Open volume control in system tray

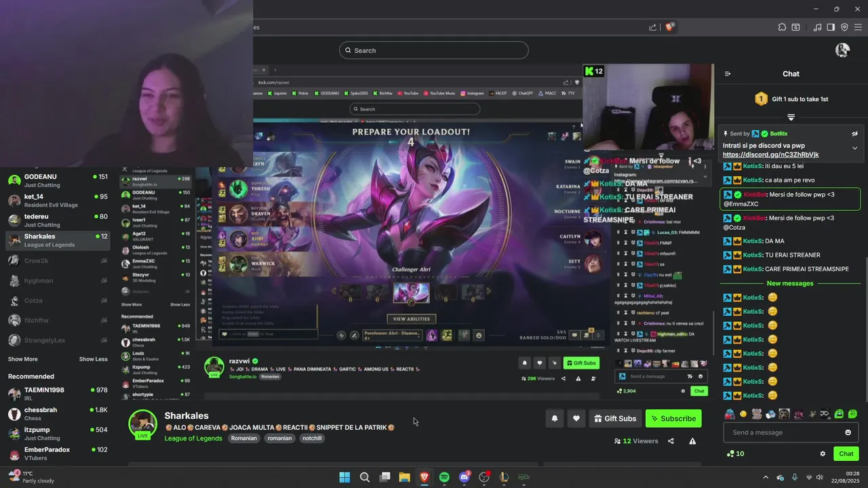click(x=819, y=477)
